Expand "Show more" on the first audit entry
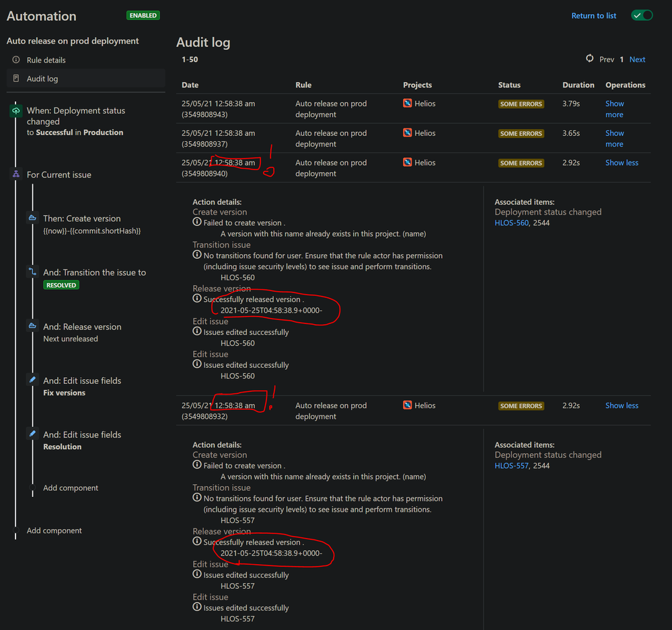The width and height of the screenshot is (672, 630). click(614, 109)
